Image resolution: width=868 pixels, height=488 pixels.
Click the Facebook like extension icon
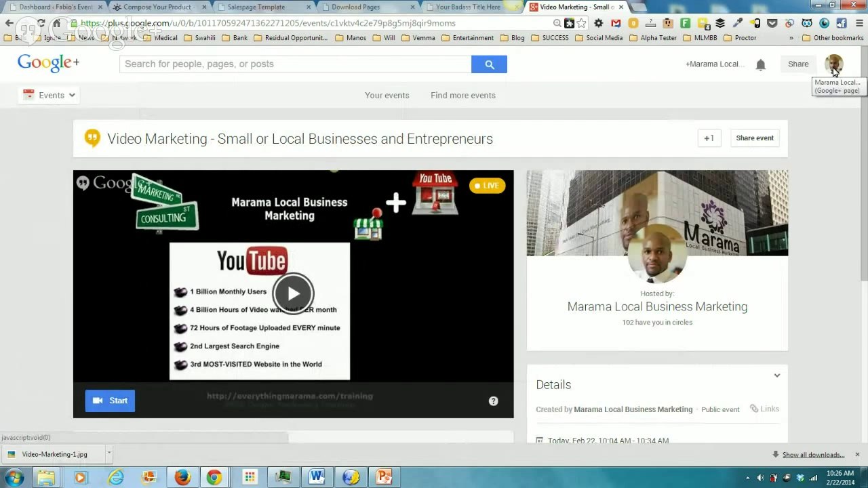click(842, 23)
